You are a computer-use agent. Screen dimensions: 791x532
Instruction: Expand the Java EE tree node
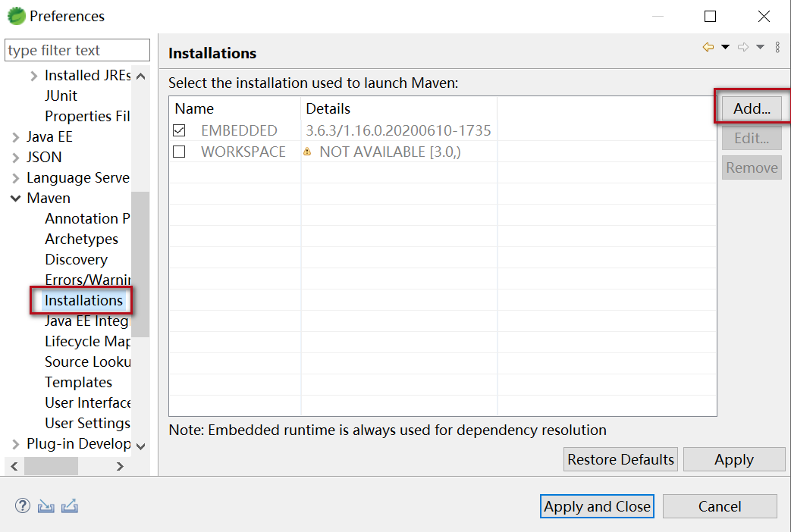coord(15,137)
